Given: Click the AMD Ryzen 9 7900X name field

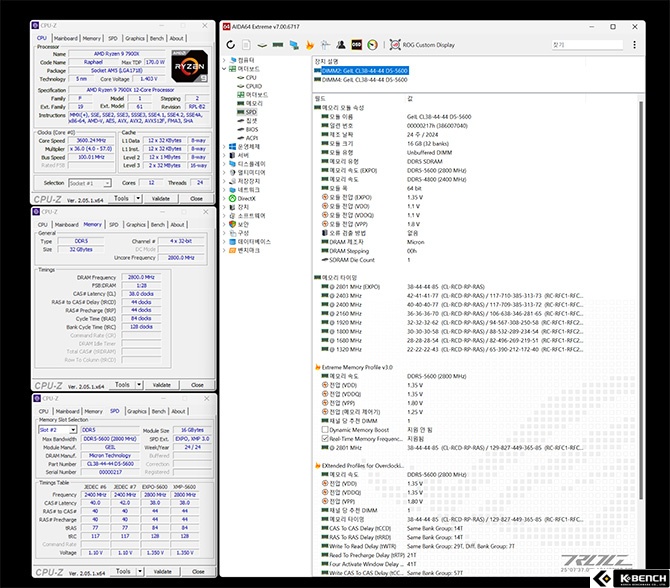Looking at the screenshot, I should pyautogui.click(x=117, y=54).
